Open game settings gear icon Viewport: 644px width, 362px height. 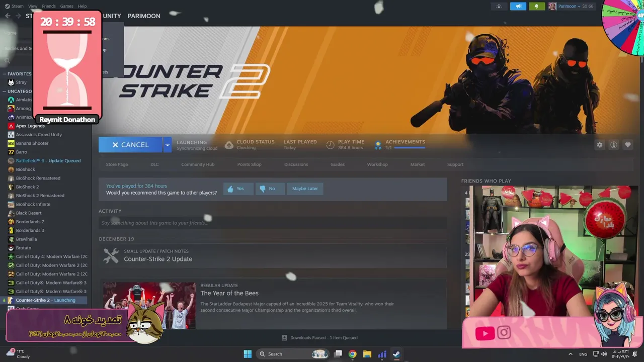[x=600, y=145]
